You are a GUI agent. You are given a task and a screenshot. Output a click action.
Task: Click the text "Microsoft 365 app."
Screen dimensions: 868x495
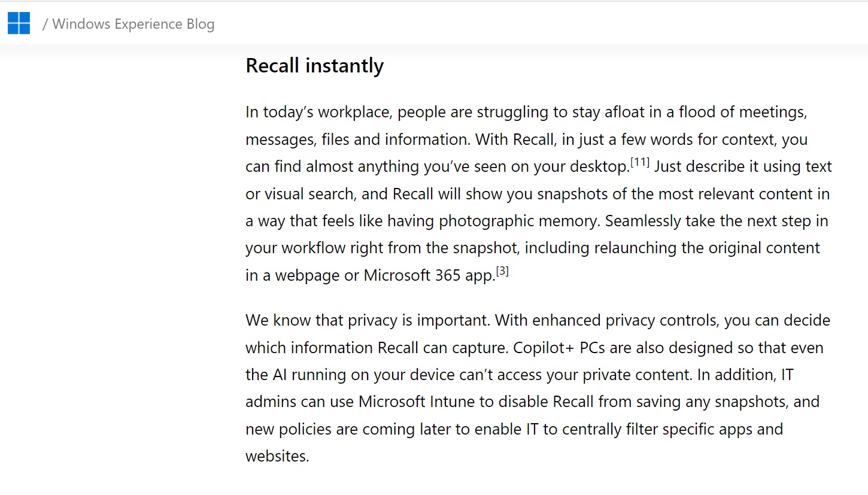pyautogui.click(x=429, y=275)
